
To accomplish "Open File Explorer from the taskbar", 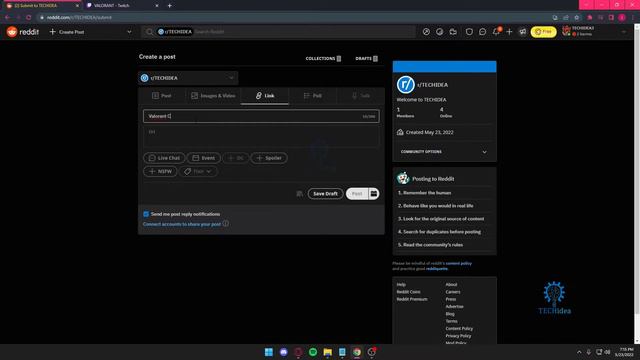I will (x=328, y=352).
